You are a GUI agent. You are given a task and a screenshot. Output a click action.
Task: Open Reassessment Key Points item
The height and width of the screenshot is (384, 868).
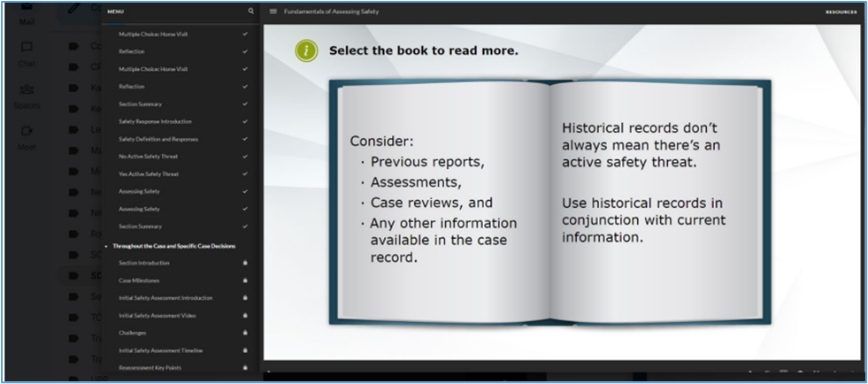[x=150, y=367]
